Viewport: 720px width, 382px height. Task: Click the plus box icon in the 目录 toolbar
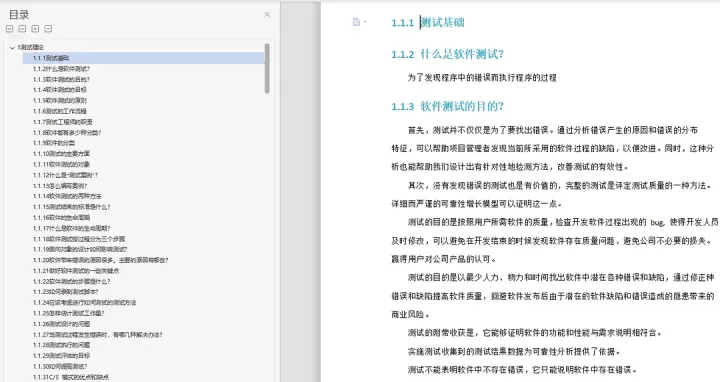(35, 29)
